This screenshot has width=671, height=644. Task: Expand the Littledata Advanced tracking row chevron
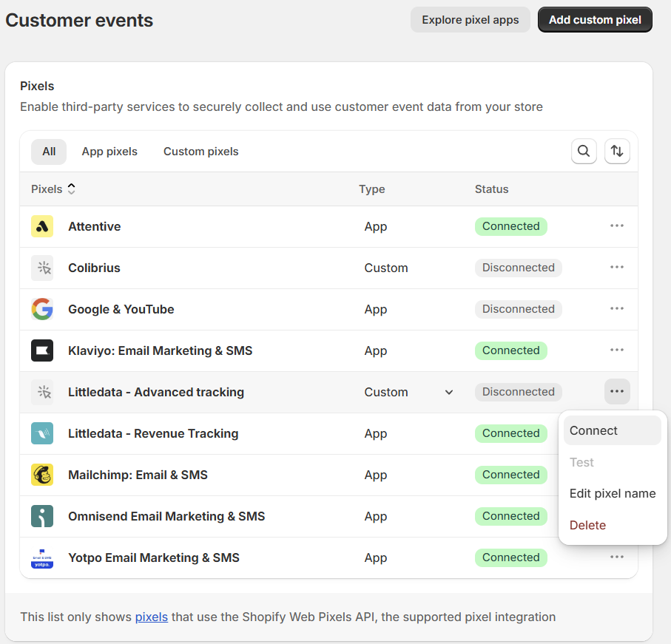[x=449, y=392]
